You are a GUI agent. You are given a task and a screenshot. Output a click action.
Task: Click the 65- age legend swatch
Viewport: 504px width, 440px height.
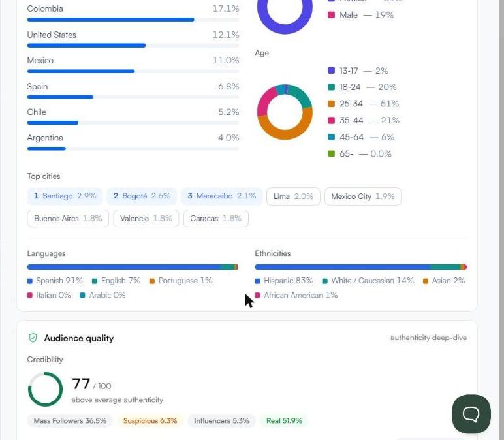point(331,154)
